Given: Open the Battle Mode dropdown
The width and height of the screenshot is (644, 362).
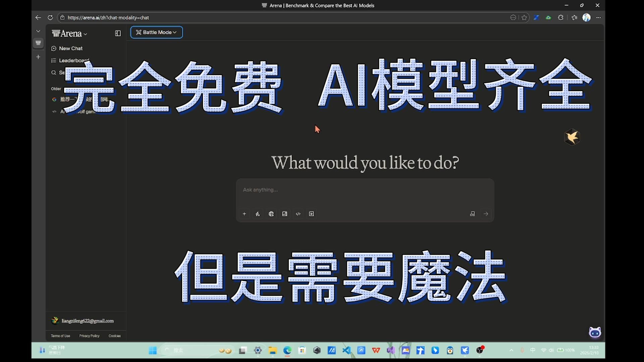Looking at the screenshot, I should (156, 32).
